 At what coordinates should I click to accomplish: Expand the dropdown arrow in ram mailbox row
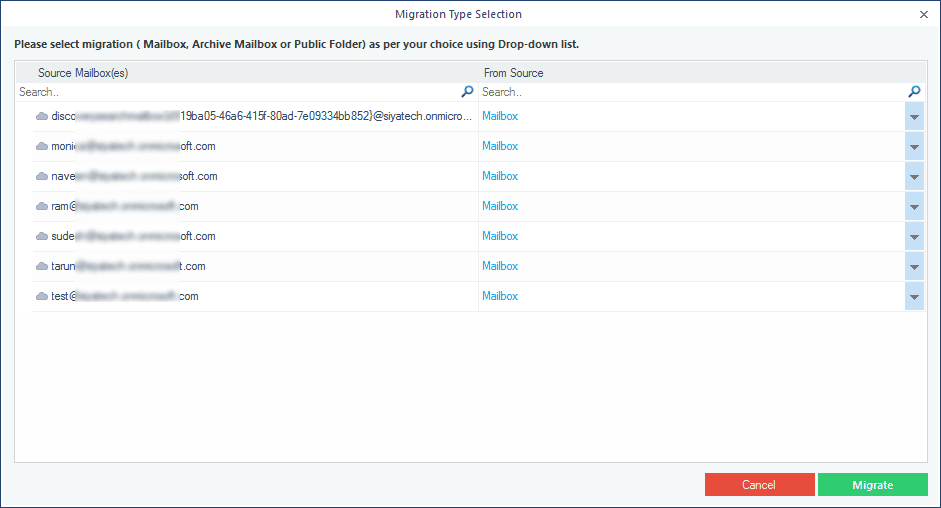click(x=914, y=207)
